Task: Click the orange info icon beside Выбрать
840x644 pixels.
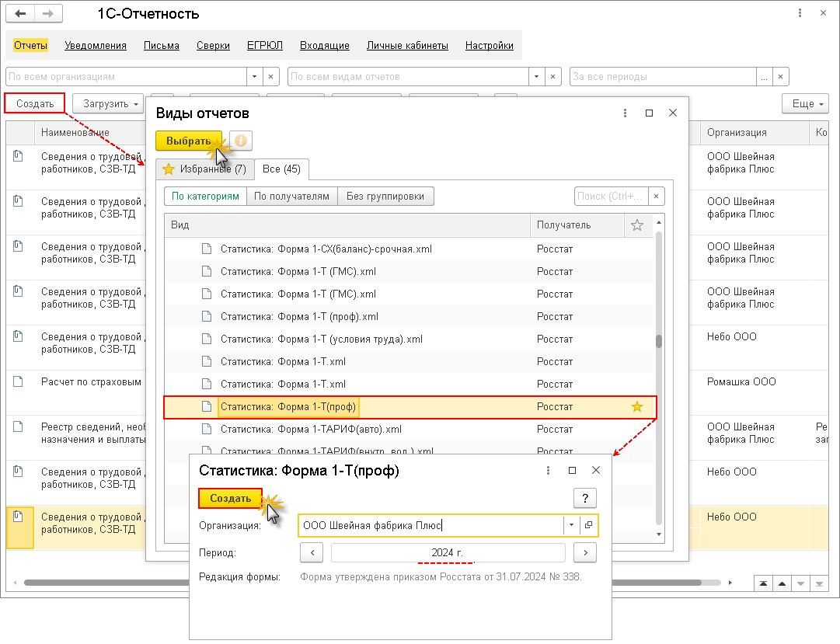Action: coord(241,141)
